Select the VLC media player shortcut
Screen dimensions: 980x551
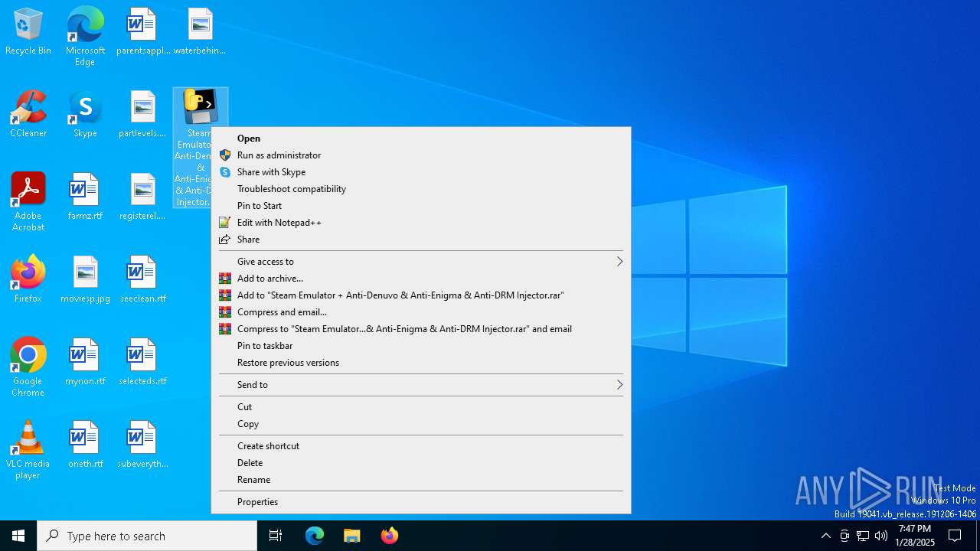[28, 450]
